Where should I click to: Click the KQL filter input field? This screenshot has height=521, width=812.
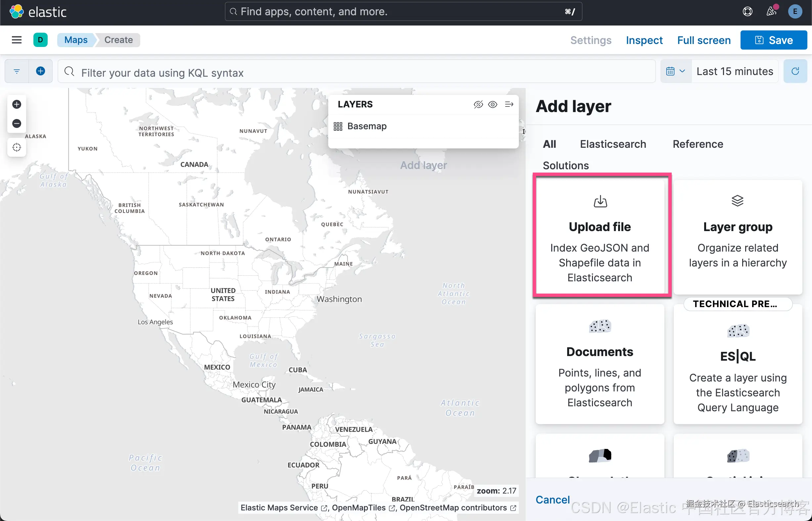[x=356, y=73]
